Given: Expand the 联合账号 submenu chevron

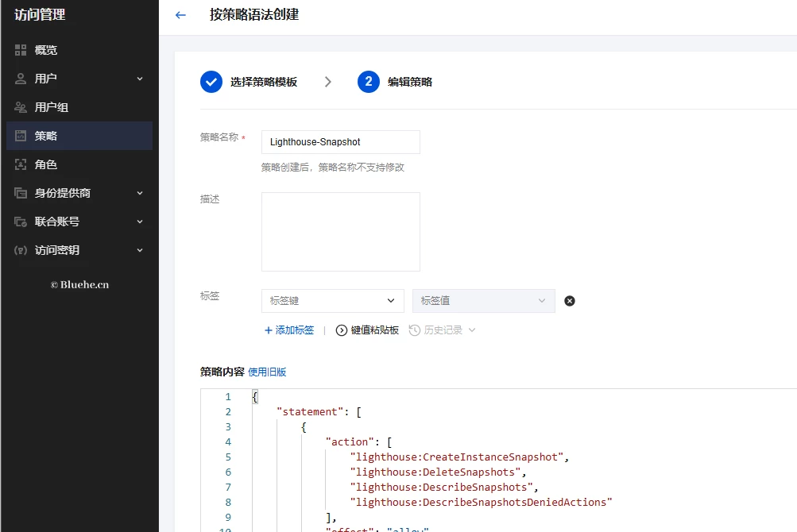Looking at the screenshot, I should click(x=140, y=222).
